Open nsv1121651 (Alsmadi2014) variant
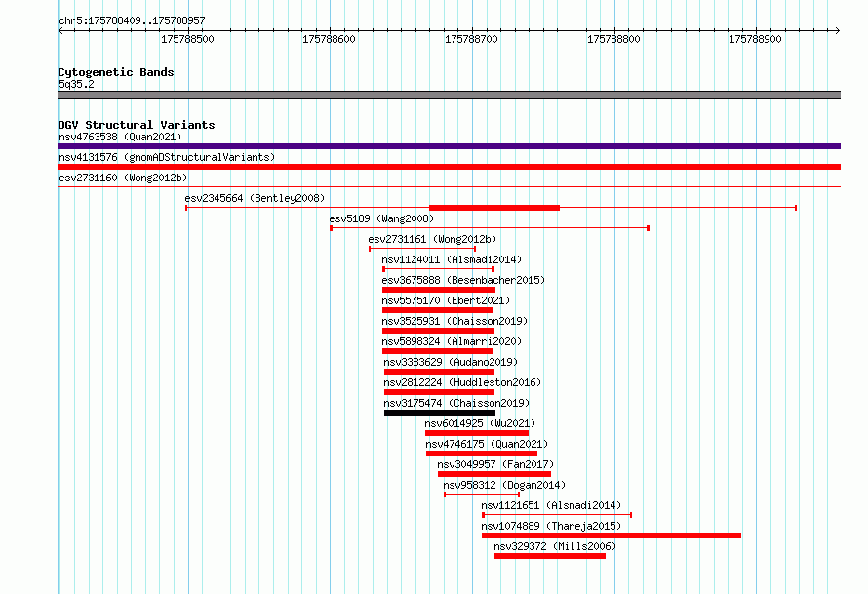The height and width of the screenshot is (594, 868). 551,505
